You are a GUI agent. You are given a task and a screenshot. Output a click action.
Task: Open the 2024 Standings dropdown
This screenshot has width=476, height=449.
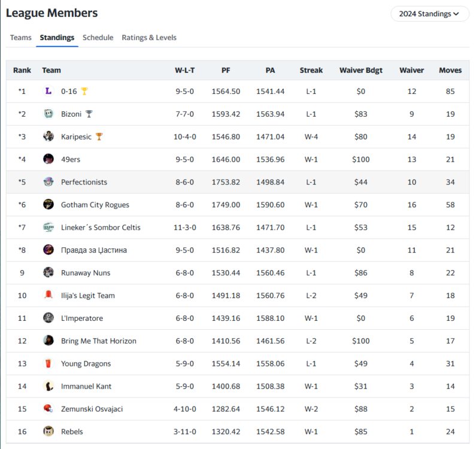point(429,14)
